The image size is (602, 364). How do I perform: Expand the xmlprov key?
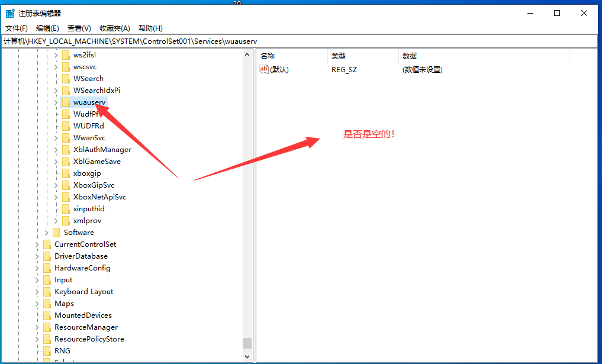point(56,221)
